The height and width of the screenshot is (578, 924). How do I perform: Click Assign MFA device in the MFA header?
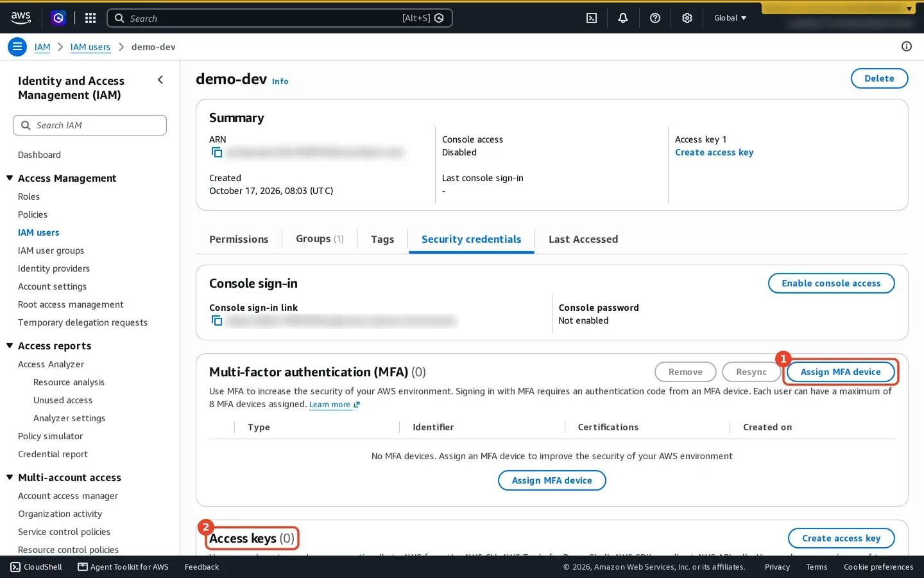[841, 372]
